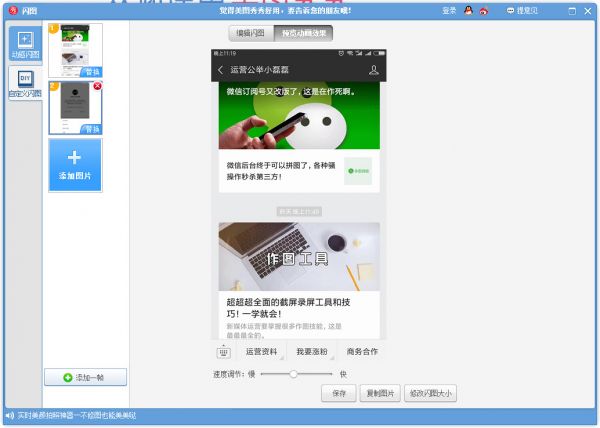The image size is (600, 428).
Task: Open the 提意见 feedback link
Action: click(522, 11)
